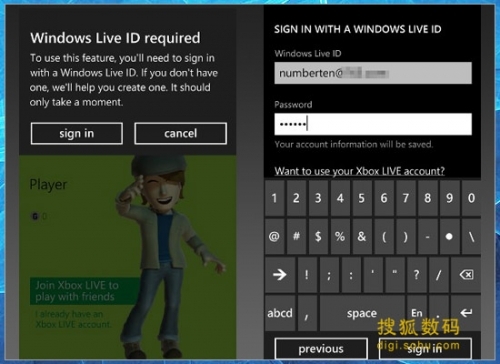Open the Xbox LIVE account link
This screenshot has height=364, width=500.
coord(359,171)
